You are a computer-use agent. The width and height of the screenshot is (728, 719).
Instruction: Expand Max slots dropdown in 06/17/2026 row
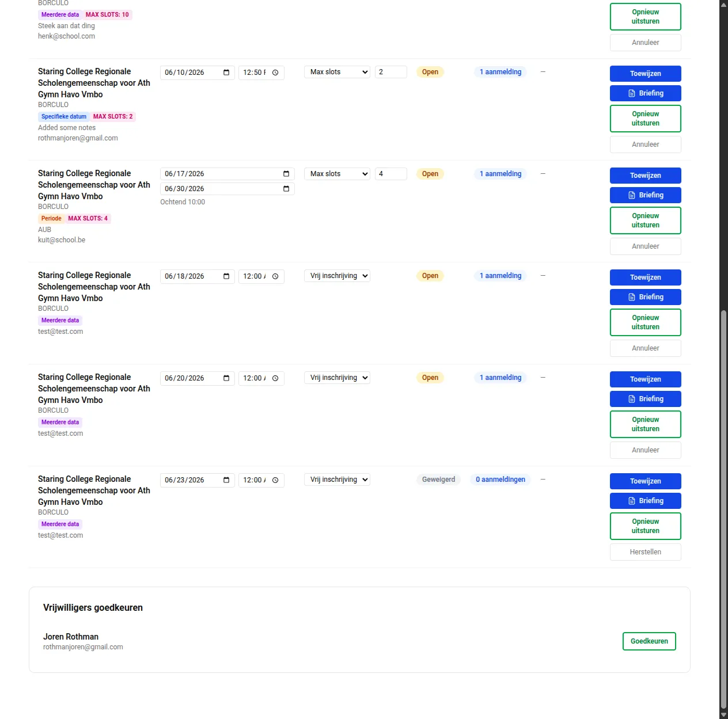point(337,174)
